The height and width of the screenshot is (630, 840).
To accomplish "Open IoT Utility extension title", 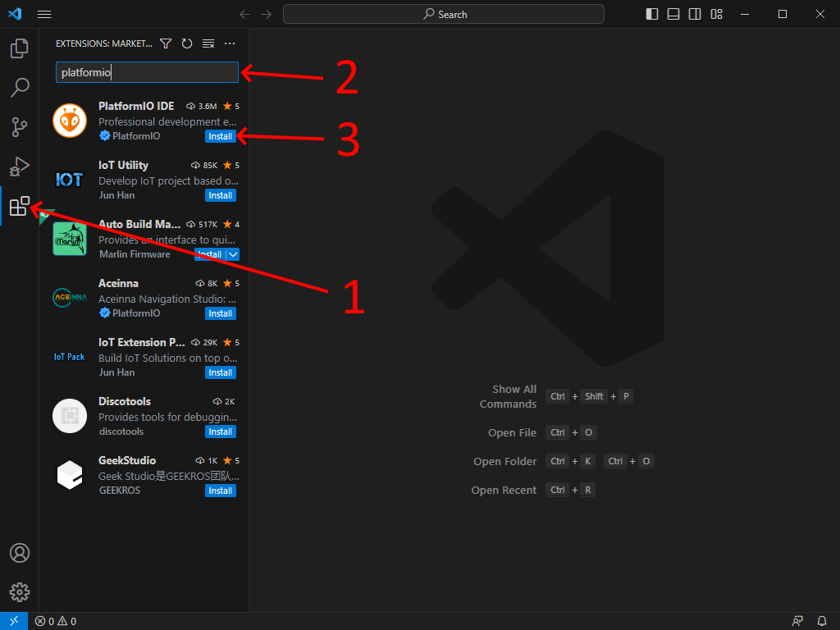I will coord(123,165).
